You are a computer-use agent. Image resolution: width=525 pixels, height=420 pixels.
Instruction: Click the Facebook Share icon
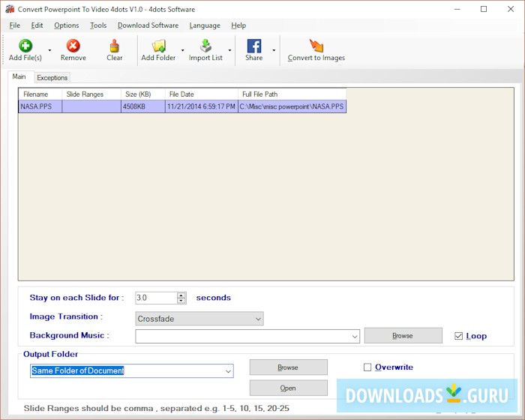point(254,46)
